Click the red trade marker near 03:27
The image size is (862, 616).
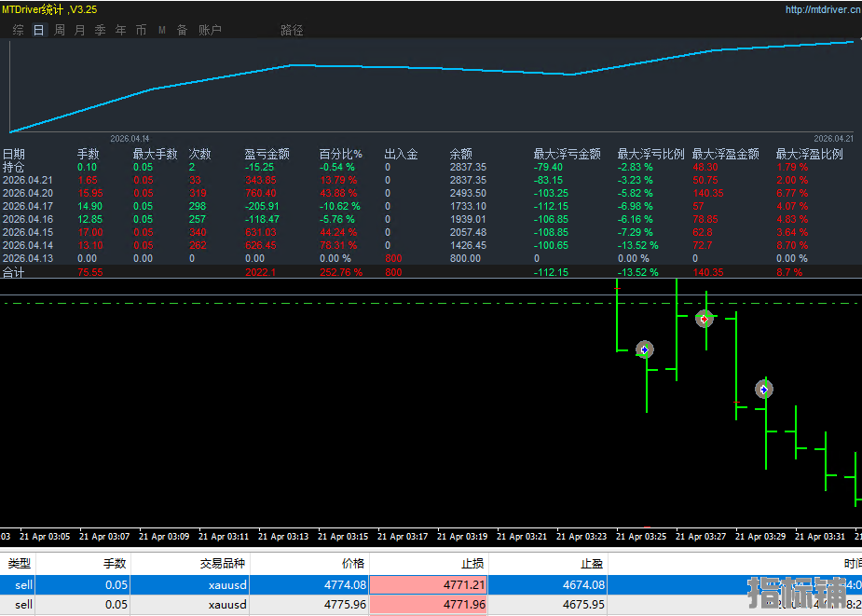705,319
